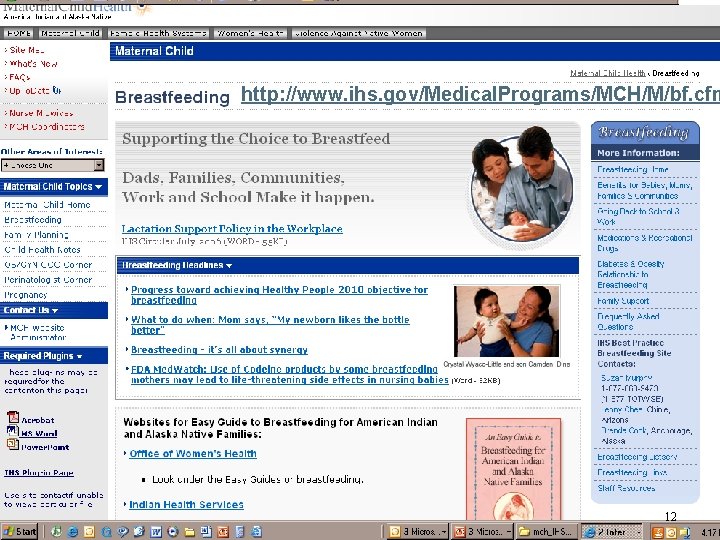Switch to the mch_IHS folder taskbar button

pyautogui.click(x=545, y=532)
